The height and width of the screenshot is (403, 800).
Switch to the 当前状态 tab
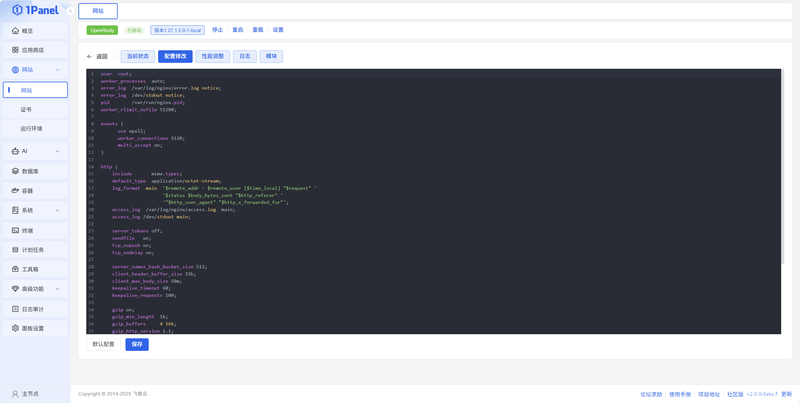138,56
